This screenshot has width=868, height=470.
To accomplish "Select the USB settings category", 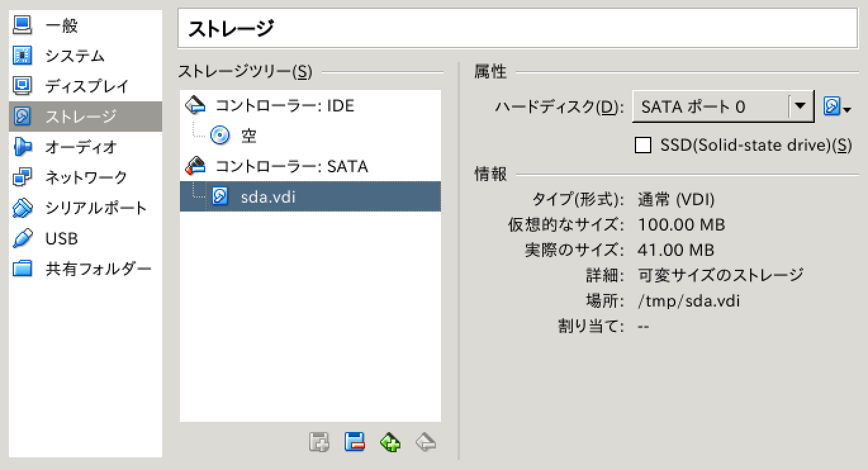I will tap(61, 239).
